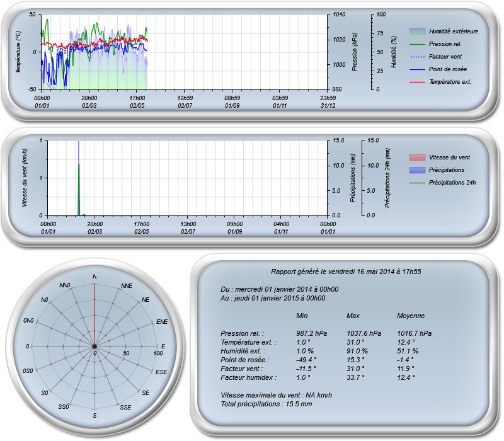Image resolution: width=504 pixels, height=441 pixels.
Task: Click the Vitesse du vent legend swatch
Action: pyautogui.click(x=417, y=157)
